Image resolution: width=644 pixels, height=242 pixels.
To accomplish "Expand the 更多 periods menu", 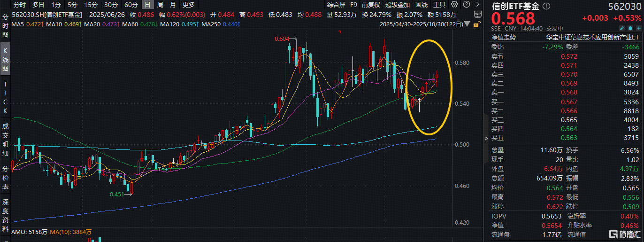I will coord(188,5).
